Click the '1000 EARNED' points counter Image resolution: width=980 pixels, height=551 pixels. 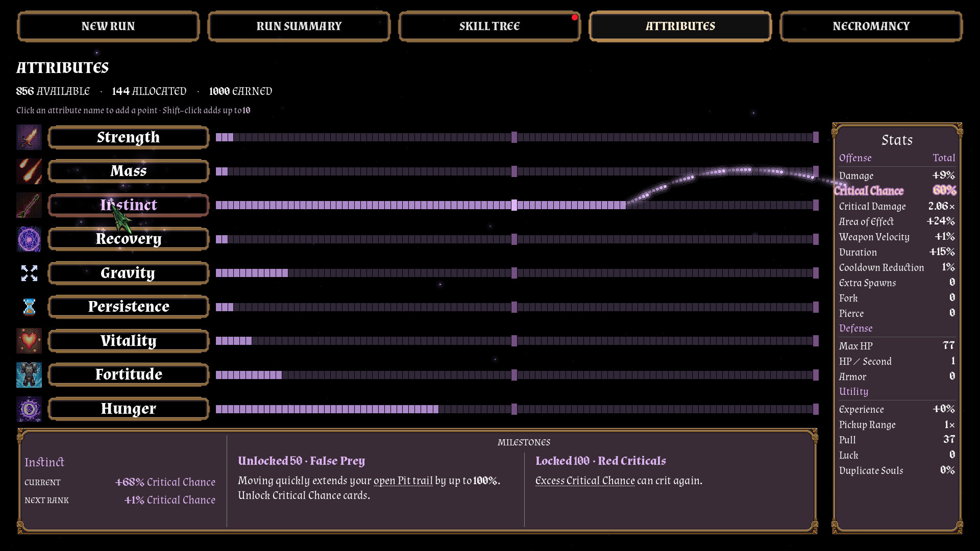240,91
